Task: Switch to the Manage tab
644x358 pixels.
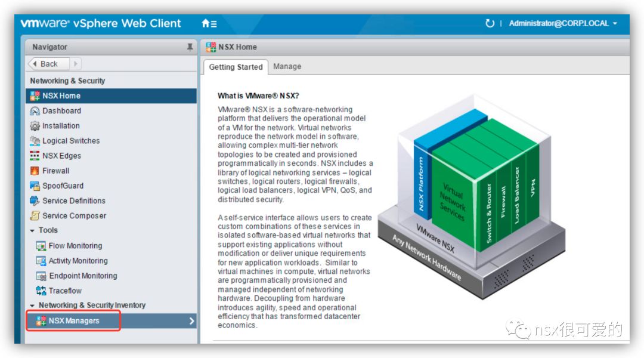Action: 287,67
